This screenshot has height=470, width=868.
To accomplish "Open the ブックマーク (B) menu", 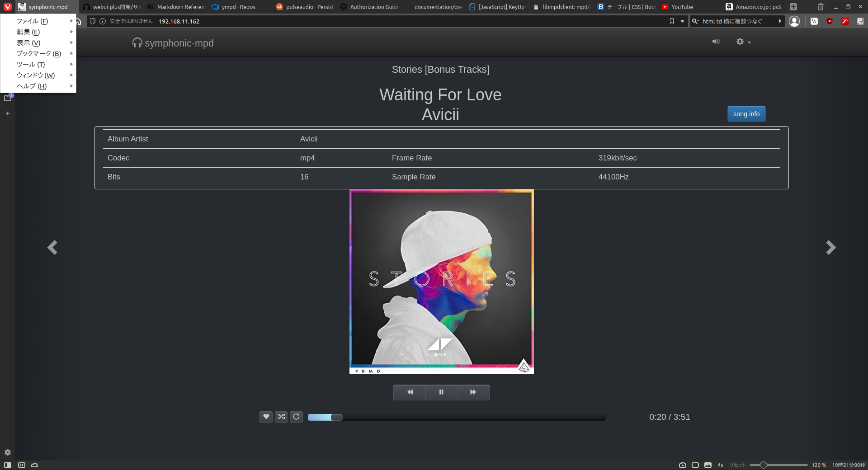I will [38, 53].
